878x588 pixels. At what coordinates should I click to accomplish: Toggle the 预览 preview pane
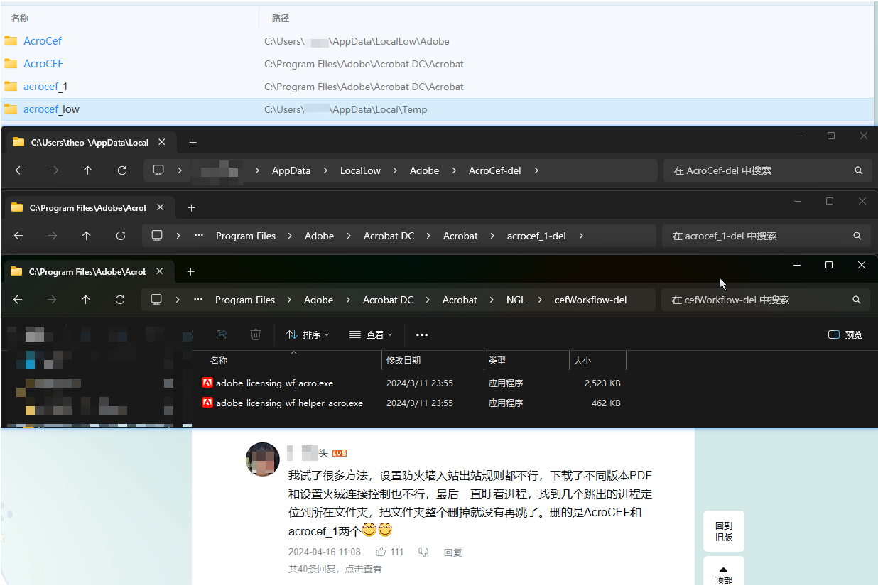click(x=845, y=334)
